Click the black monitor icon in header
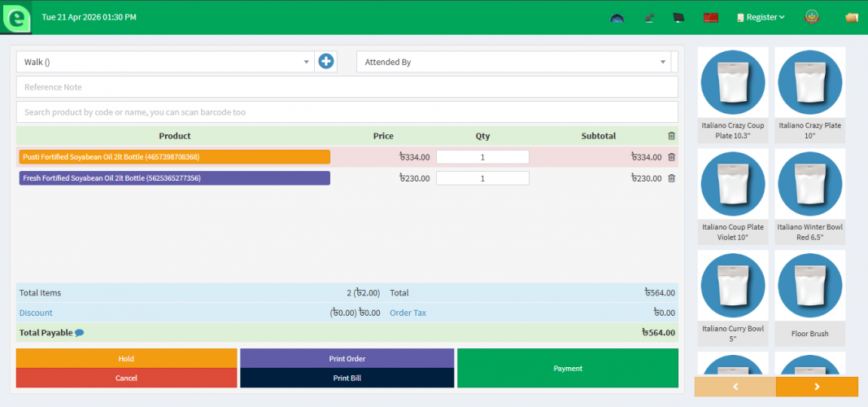This screenshot has height=407, width=868. (678, 18)
